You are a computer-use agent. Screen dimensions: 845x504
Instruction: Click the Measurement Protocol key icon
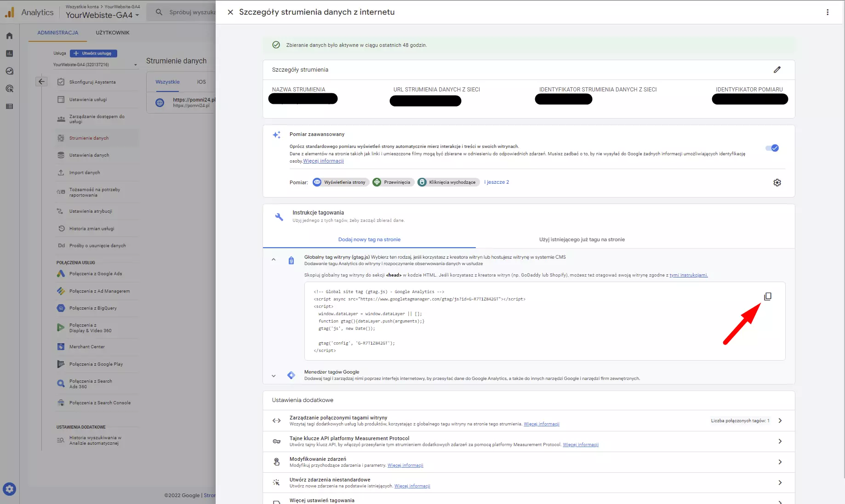coord(276,442)
